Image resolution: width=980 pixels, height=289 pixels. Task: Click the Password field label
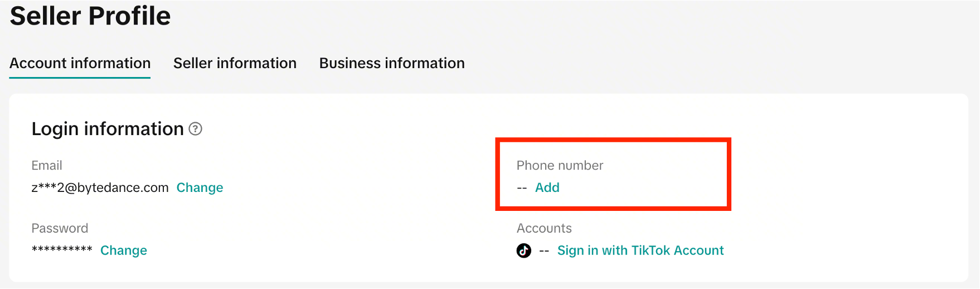pos(60,228)
